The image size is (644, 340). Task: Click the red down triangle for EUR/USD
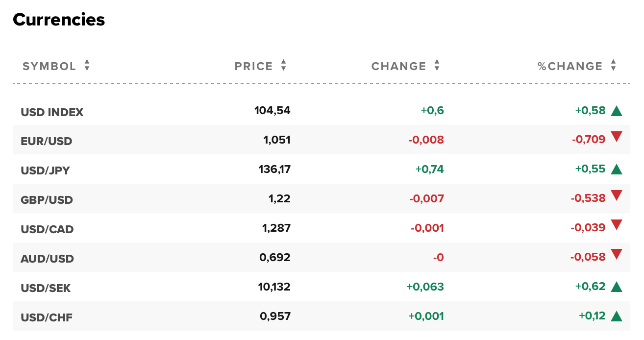[617, 137]
